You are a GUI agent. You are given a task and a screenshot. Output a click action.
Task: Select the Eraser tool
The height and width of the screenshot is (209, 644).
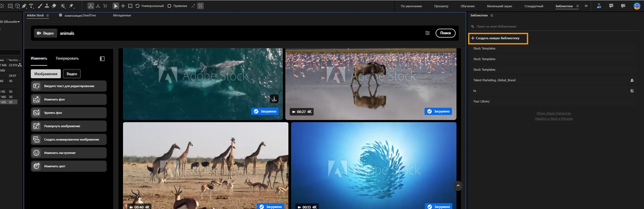click(54, 6)
